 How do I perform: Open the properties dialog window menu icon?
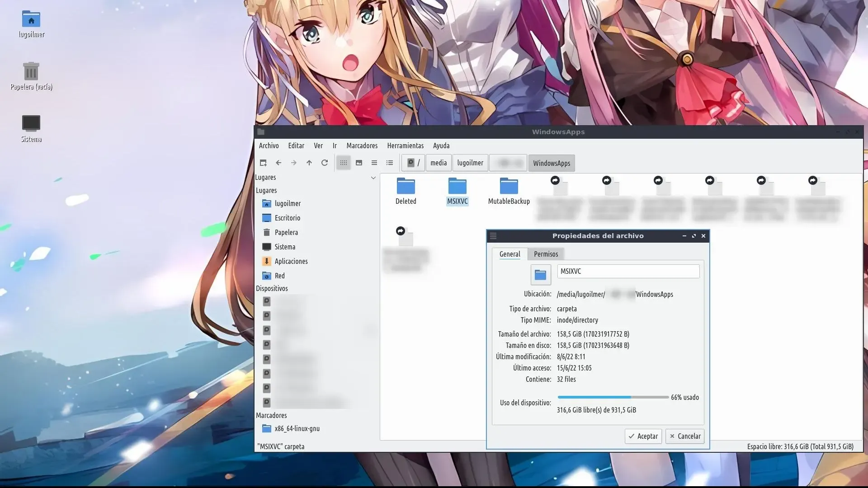tap(493, 236)
